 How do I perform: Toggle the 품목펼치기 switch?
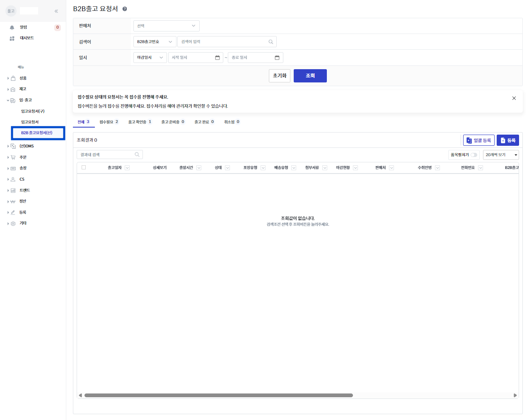pyautogui.click(x=474, y=155)
